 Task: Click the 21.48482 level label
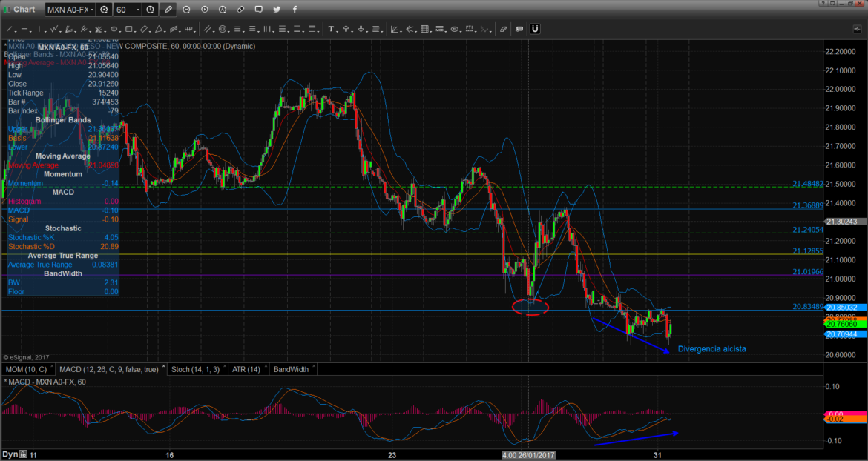808,184
